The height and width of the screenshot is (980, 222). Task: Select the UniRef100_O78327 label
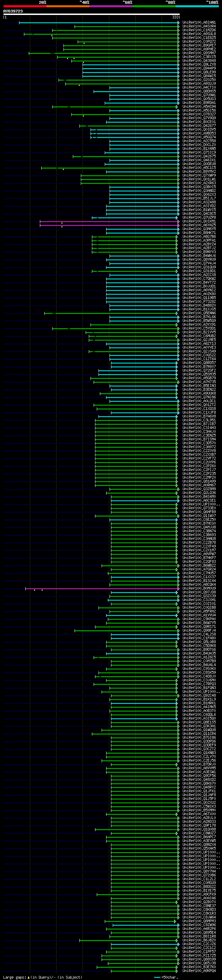[x=199, y=114]
